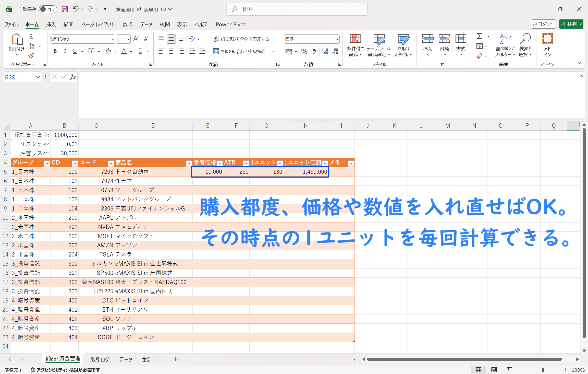Toggle Bold formatting

(x=55, y=51)
